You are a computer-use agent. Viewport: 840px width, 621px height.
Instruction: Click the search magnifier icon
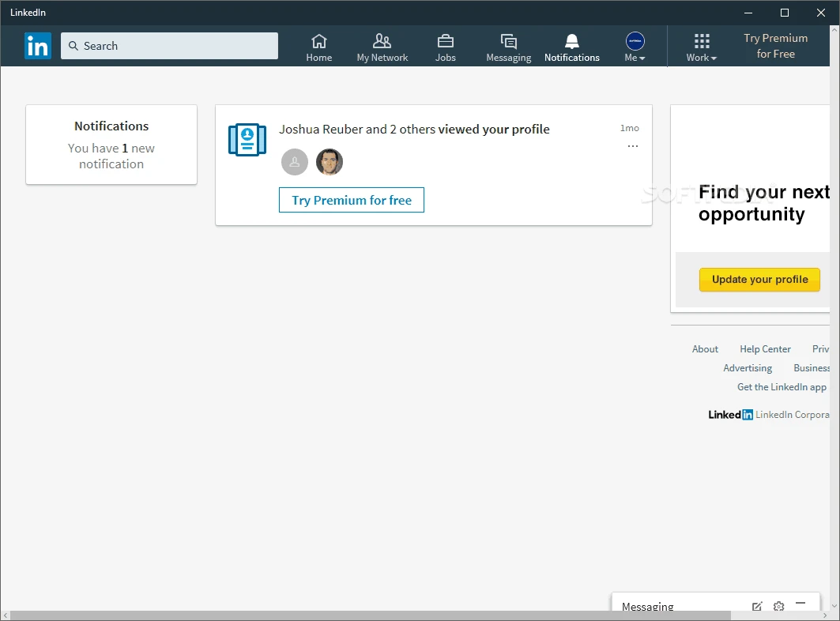[x=73, y=46]
